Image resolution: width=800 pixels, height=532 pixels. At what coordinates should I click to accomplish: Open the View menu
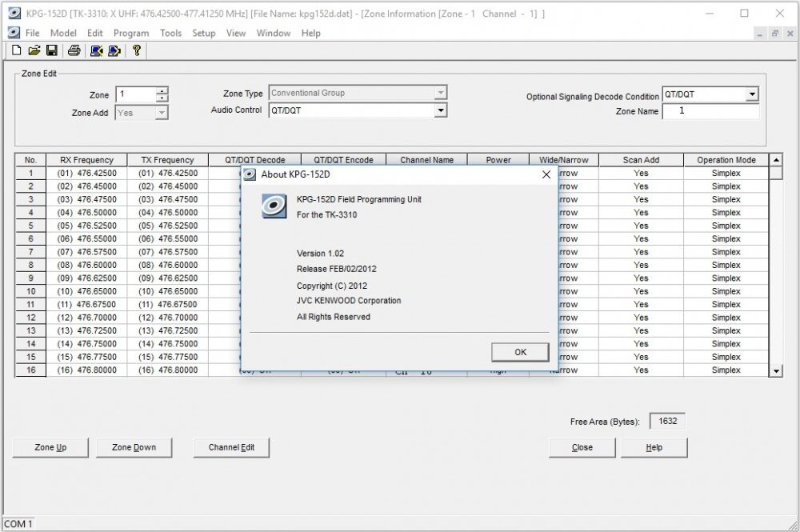[x=236, y=33]
